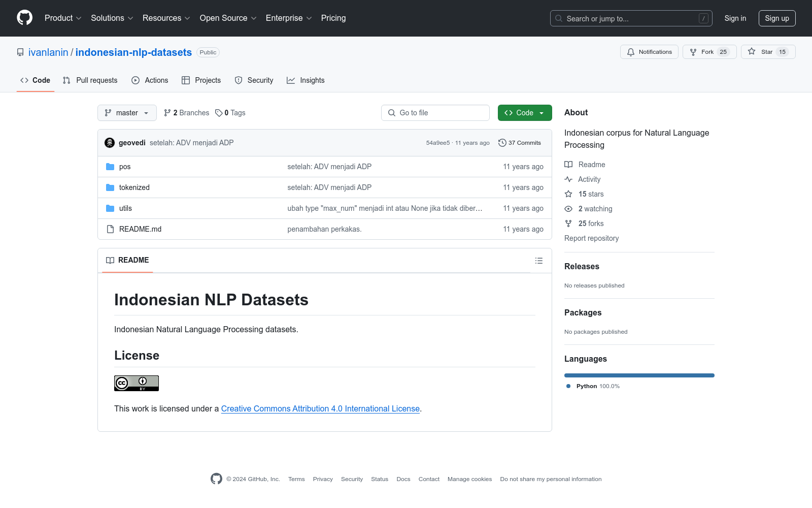Screen dimensions: 812x508
Task: Open Creative Commons Attribution 4.0 License link
Action: (x=320, y=408)
